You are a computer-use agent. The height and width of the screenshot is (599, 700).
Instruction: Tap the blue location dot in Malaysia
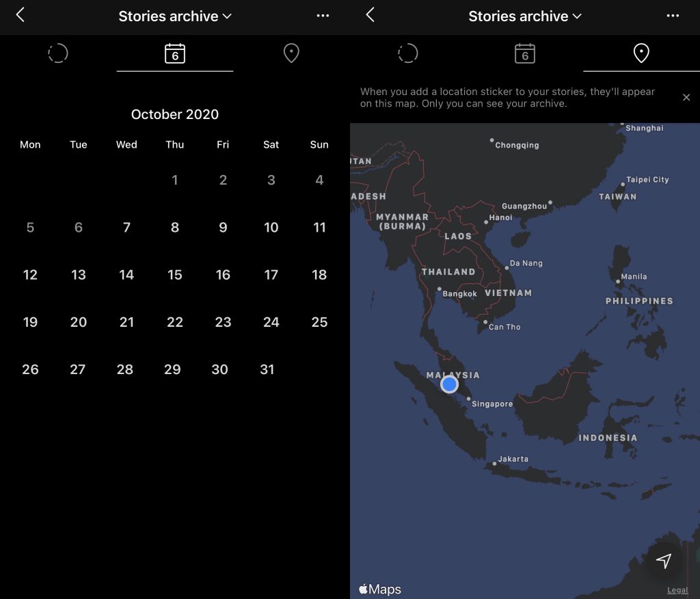449,384
